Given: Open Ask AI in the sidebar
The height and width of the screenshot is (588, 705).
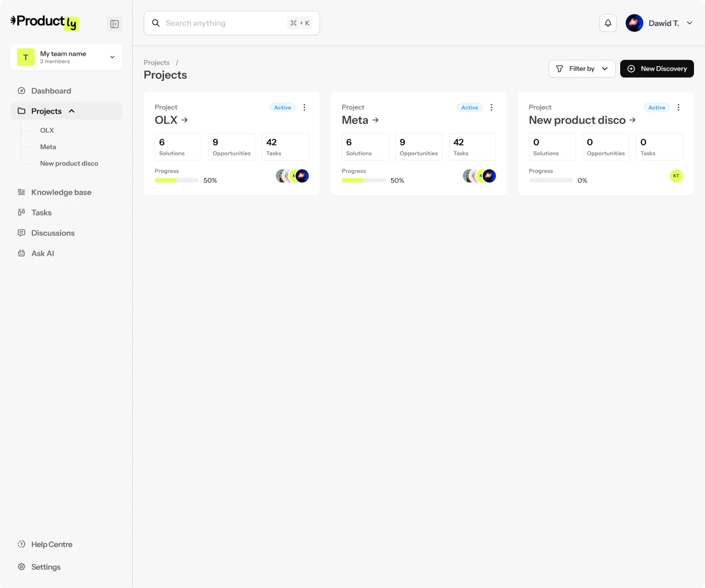Looking at the screenshot, I should pyautogui.click(x=42, y=253).
